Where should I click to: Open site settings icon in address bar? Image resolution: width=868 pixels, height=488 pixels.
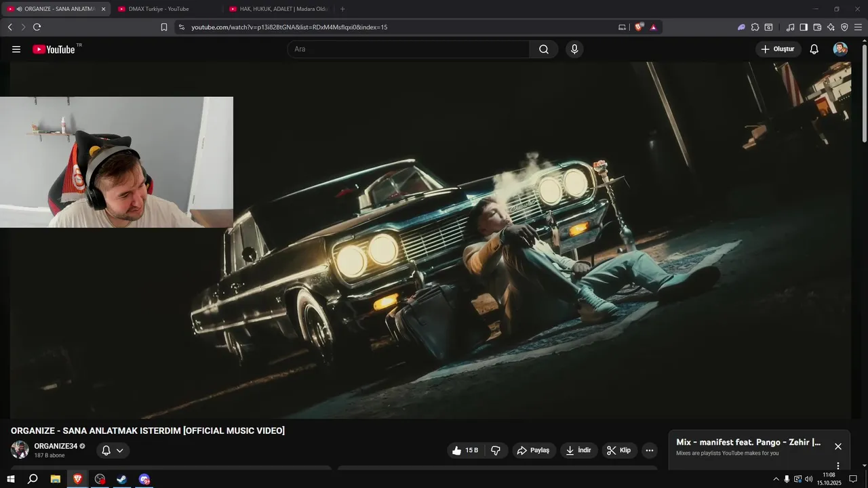[x=182, y=27]
